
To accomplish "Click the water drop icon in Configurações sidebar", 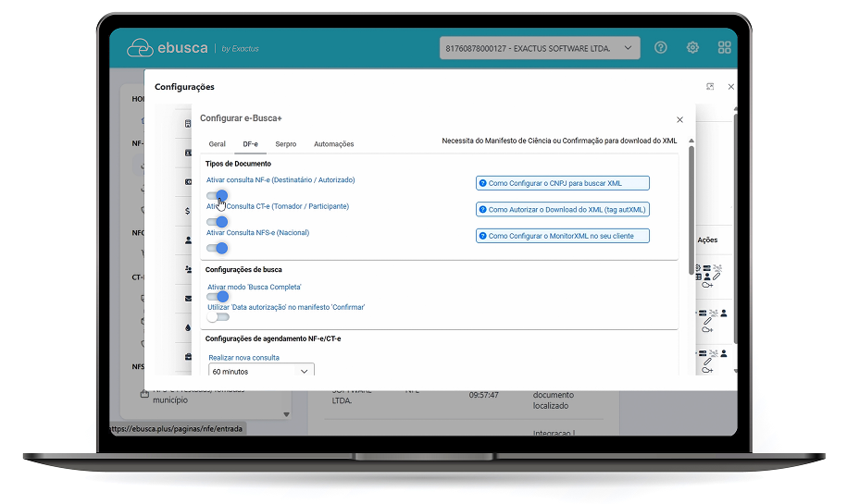I will [x=188, y=327].
